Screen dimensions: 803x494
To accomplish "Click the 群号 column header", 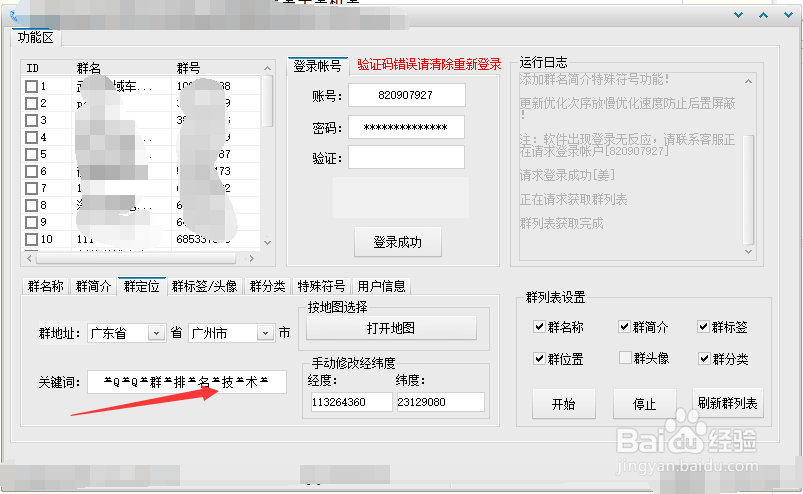I will [188, 68].
